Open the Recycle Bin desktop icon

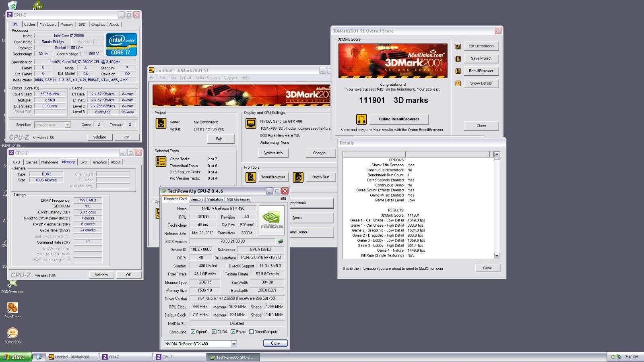coord(12,5)
